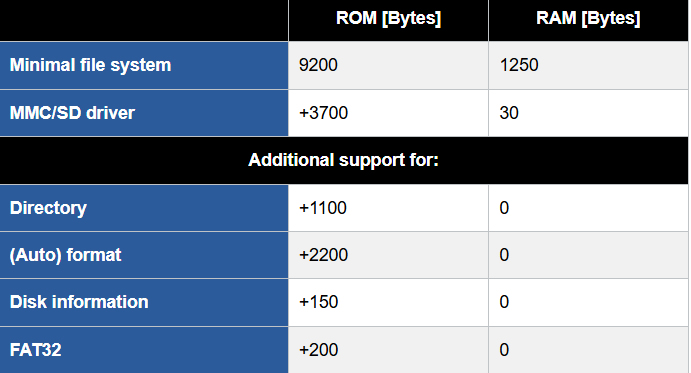The image size is (691, 373).
Task: Click the RAM [Bytes] column header
Action: point(588,19)
